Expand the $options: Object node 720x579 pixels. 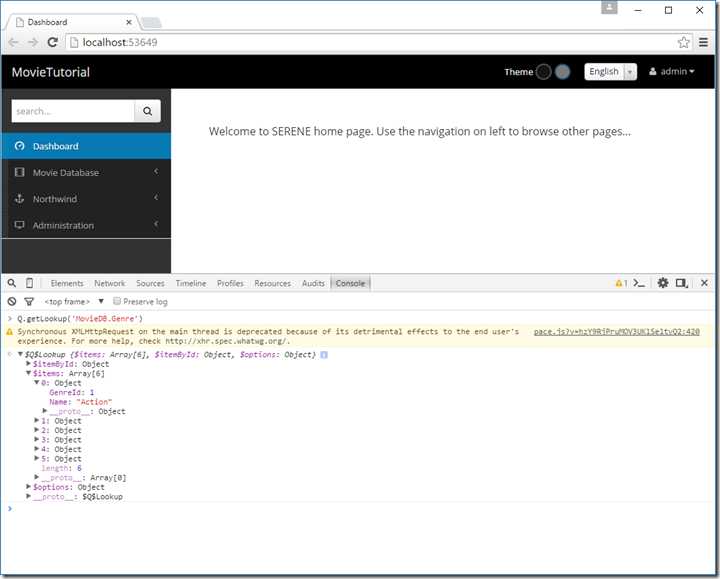pos(28,486)
